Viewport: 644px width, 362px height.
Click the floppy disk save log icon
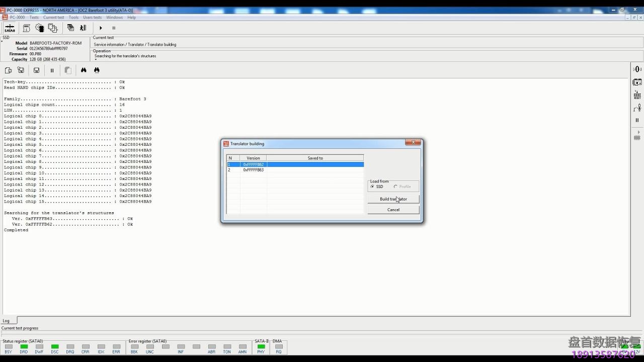(36, 70)
